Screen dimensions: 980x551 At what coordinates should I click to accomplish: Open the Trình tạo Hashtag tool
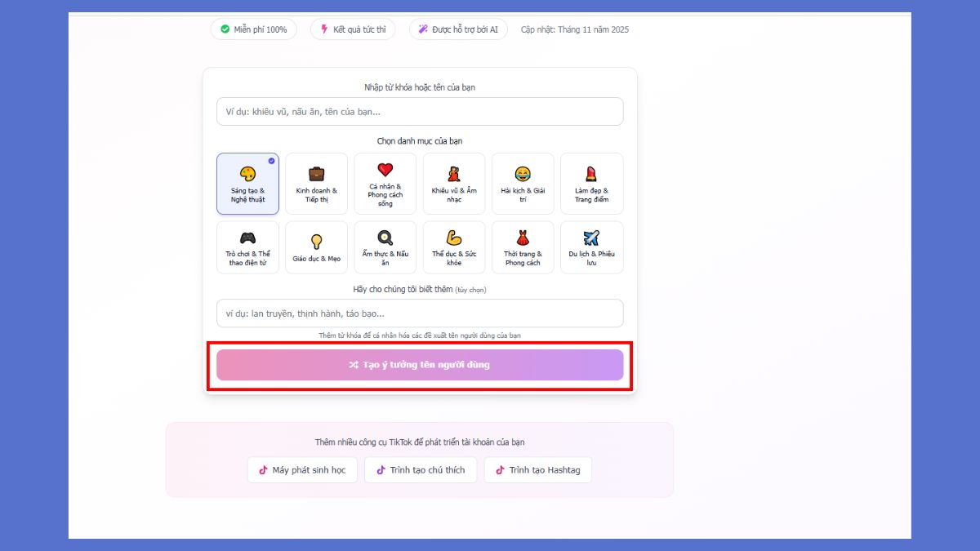(538, 470)
